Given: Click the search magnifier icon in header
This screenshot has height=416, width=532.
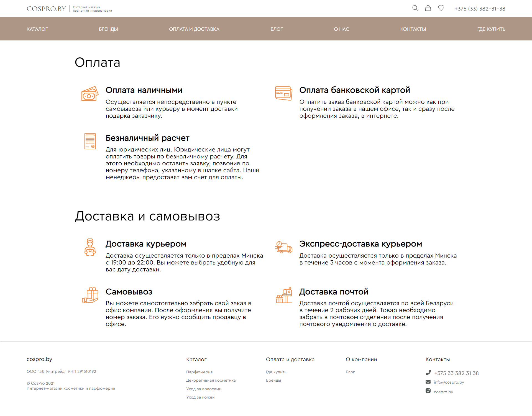Looking at the screenshot, I should (x=415, y=8).
